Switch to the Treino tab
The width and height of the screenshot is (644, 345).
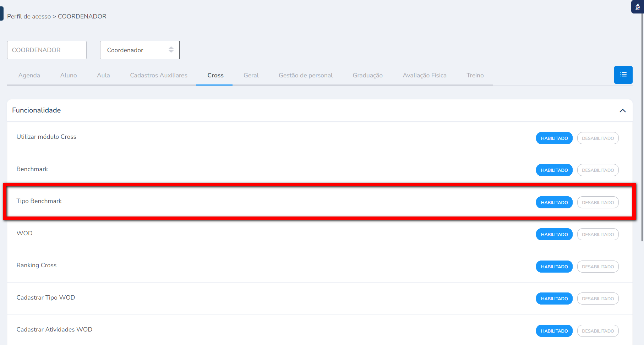click(475, 75)
